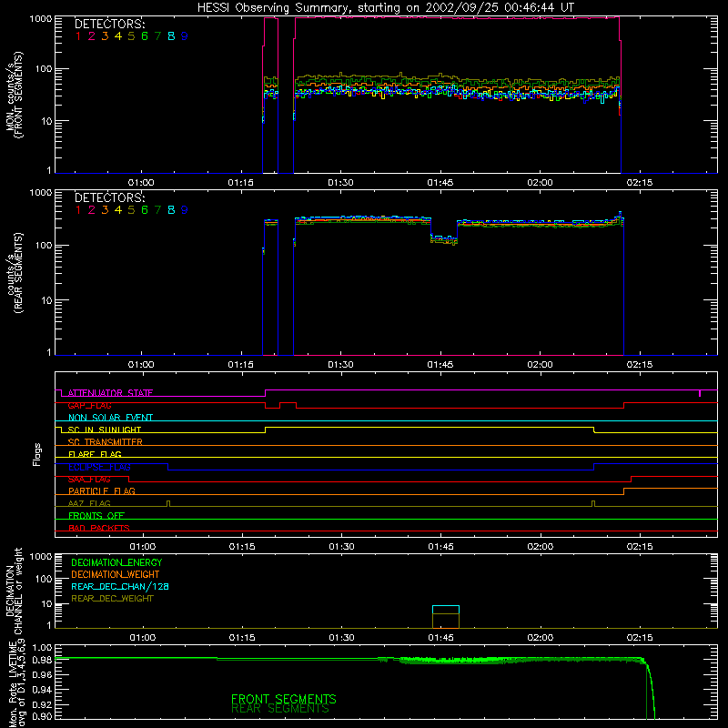Select the REAR_DEC_CHAN/128 legend entry
728x728 pixels.
click(120, 587)
